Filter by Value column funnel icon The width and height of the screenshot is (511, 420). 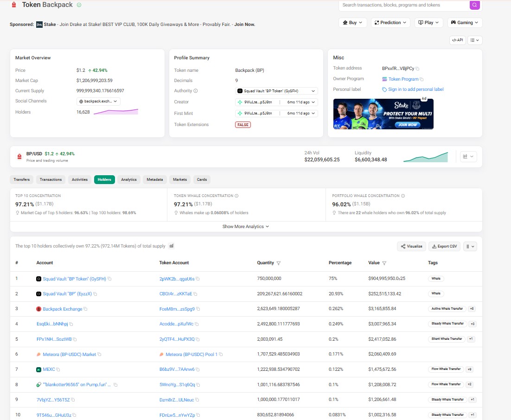coord(384,263)
